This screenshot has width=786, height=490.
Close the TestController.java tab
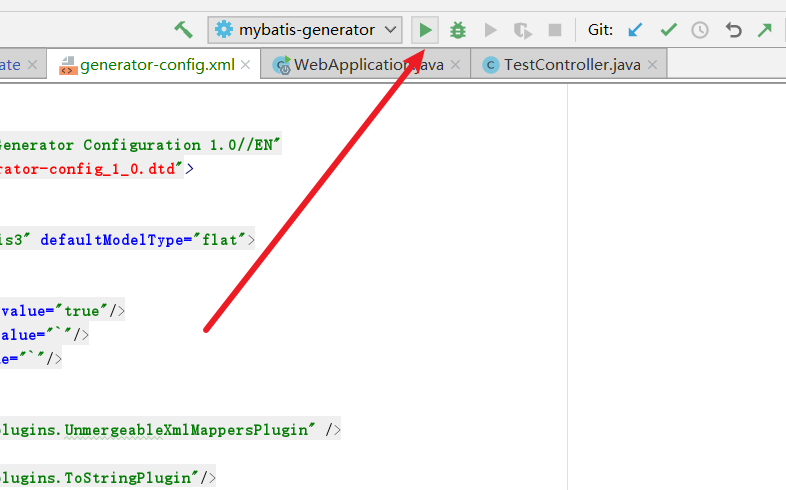pos(654,66)
